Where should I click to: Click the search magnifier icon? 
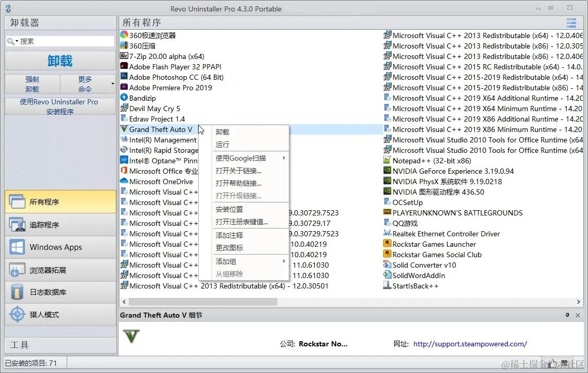[11, 41]
